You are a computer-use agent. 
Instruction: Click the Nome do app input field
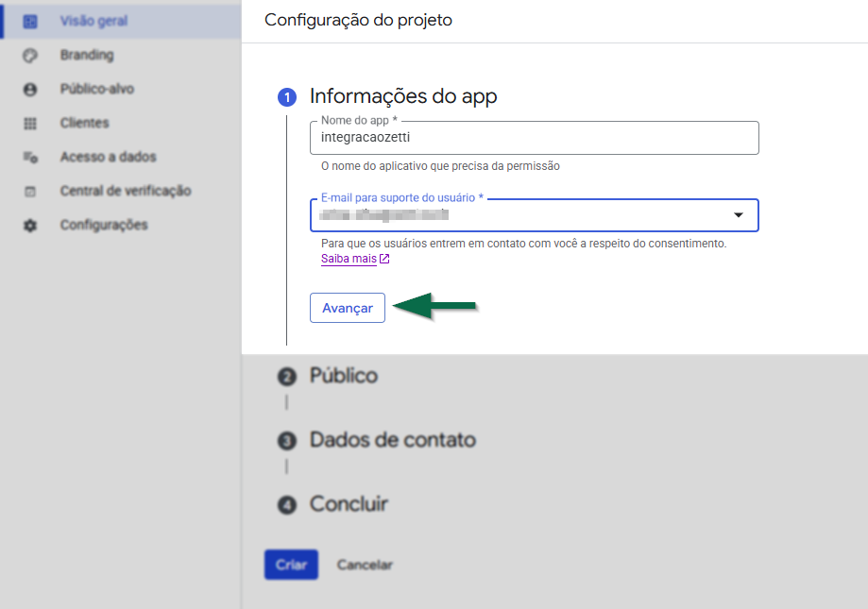tap(535, 138)
